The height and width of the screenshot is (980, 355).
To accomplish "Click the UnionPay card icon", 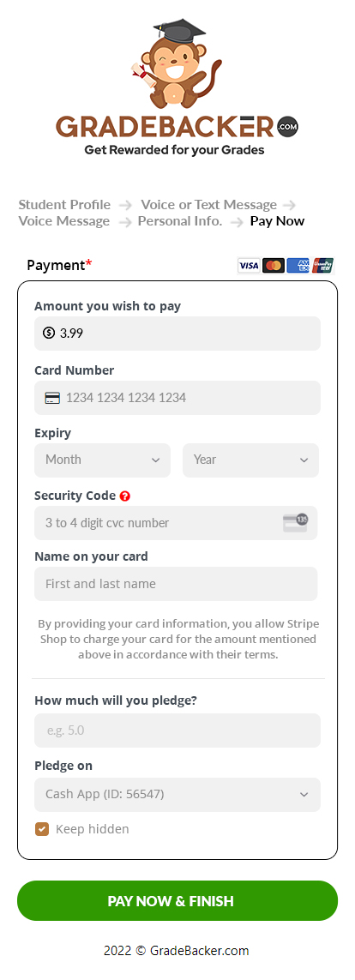I will tap(323, 266).
